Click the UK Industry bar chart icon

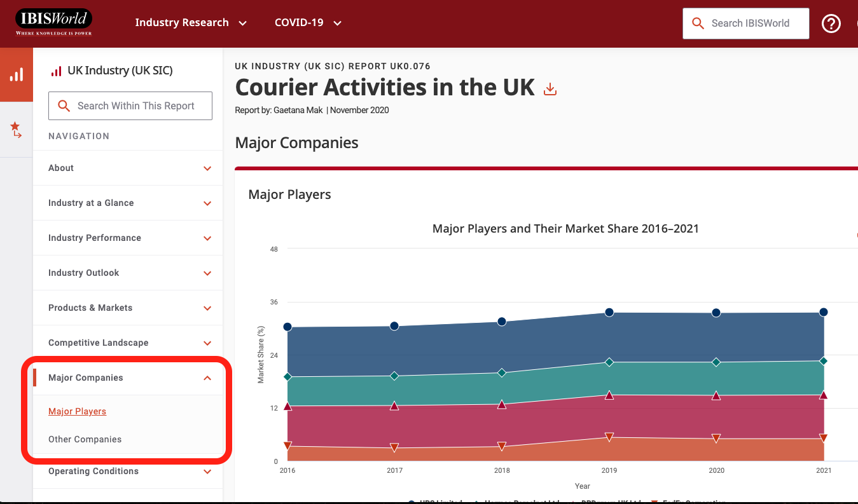(x=56, y=71)
